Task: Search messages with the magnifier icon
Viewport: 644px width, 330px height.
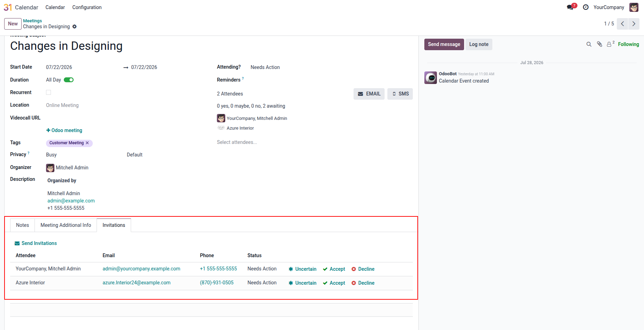Action: click(x=589, y=44)
